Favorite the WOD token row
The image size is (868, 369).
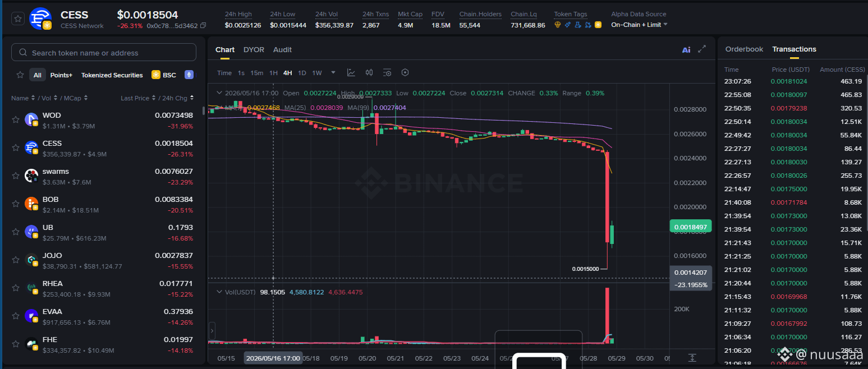point(16,119)
